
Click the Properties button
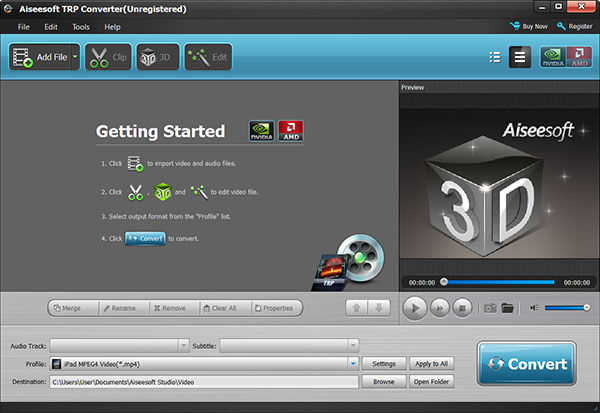[277, 308]
